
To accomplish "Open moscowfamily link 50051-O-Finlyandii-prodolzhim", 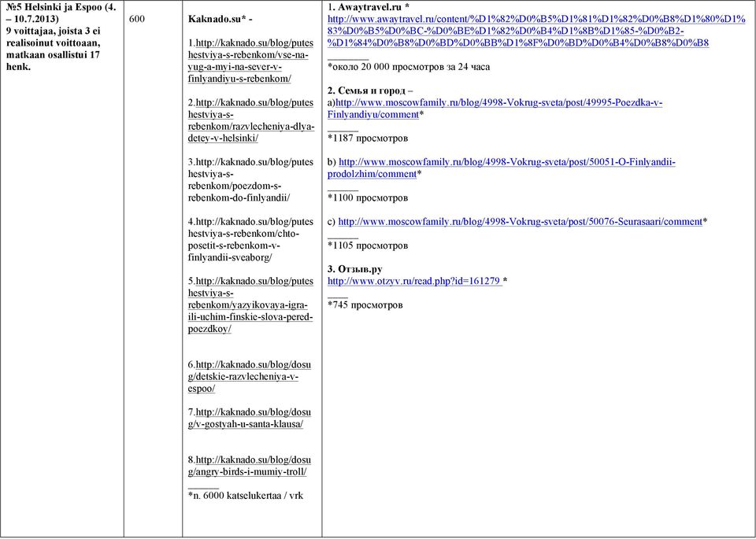I will pos(502,168).
